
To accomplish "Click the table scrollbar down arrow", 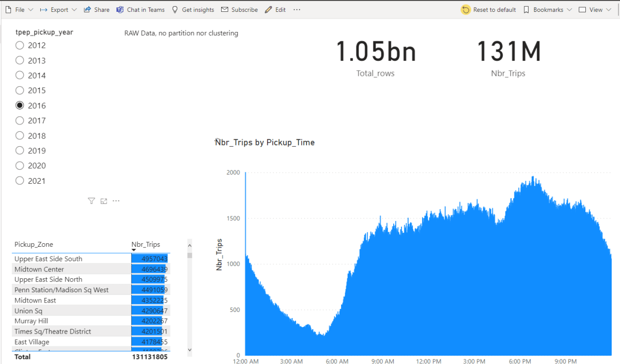I will click(x=190, y=350).
